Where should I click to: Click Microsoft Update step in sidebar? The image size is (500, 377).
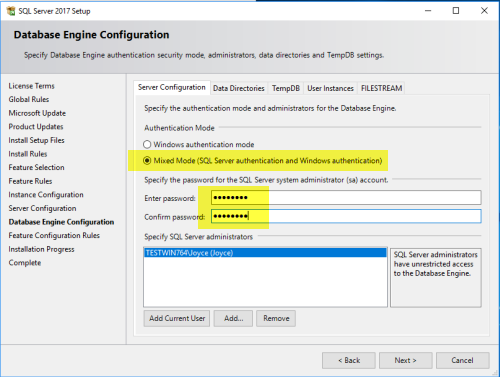tap(37, 113)
